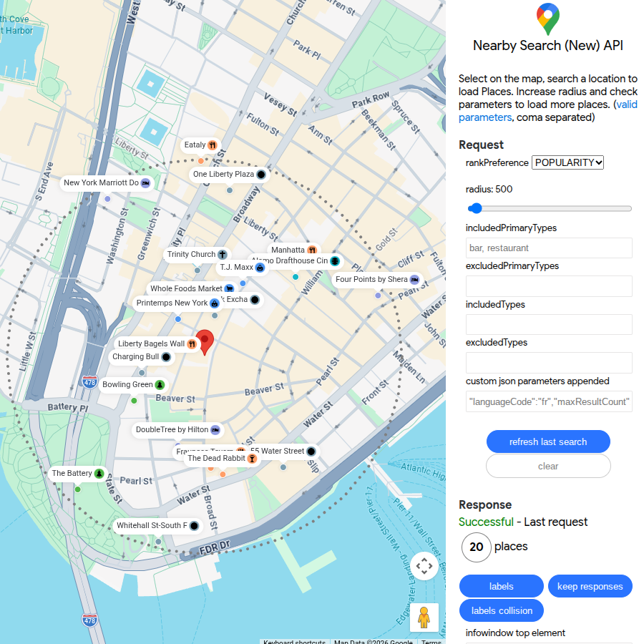Open the DoubleTree by Hilton marker
644x644 pixels.
pos(177,430)
